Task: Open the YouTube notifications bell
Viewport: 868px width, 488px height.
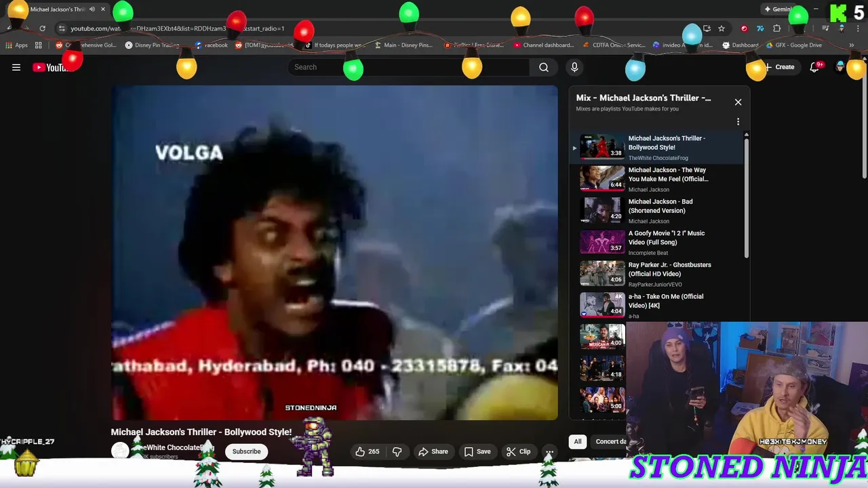Action: tap(814, 67)
